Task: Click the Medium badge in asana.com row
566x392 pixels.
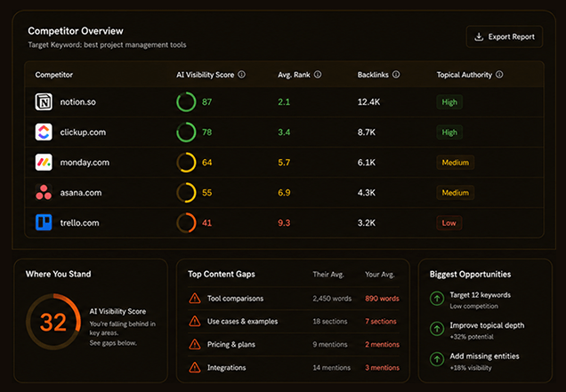Action: (x=455, y=193)
